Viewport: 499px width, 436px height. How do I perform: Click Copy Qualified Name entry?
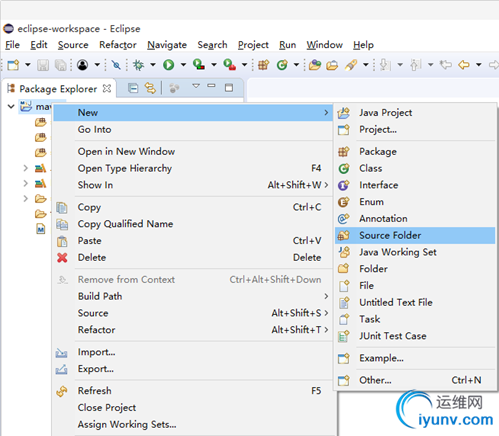pyautogui.click(x=193, y=224)
